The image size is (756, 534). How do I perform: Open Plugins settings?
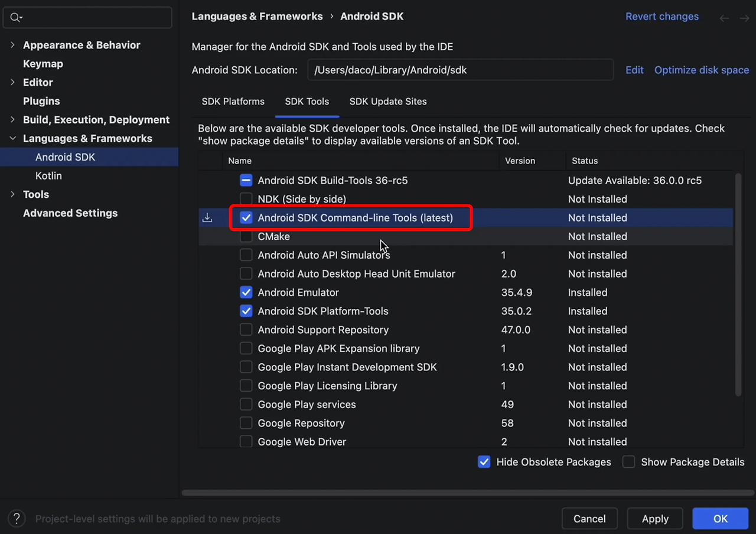(41, 101)
